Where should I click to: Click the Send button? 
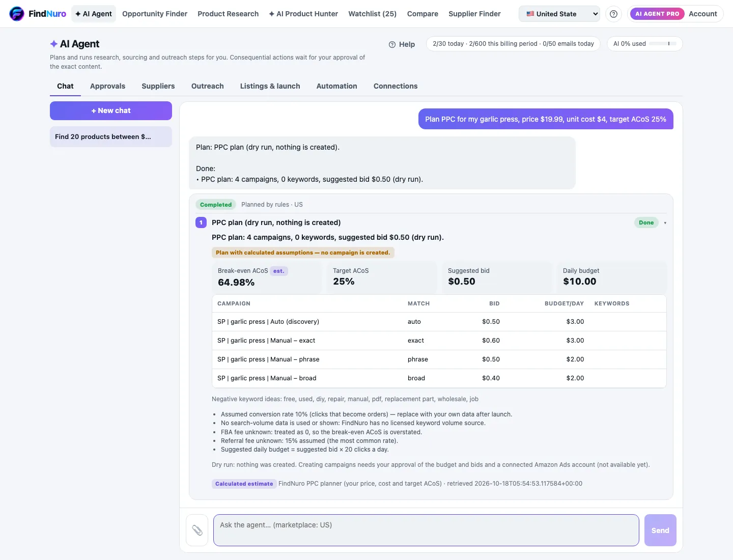[660, 530]
